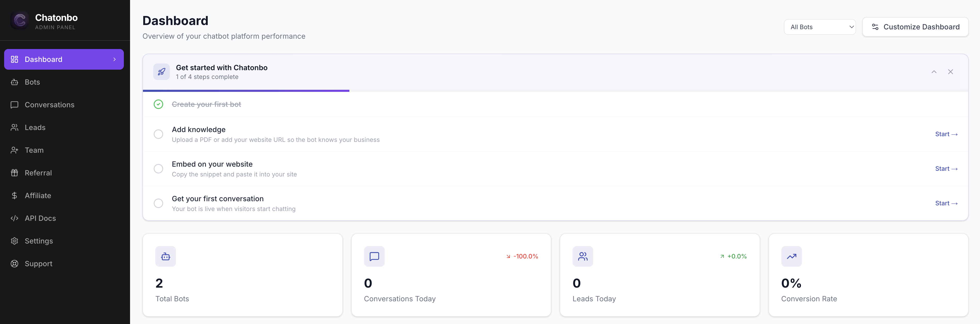
Task: Select the Team add-person icon
Action: coord(14,150)
